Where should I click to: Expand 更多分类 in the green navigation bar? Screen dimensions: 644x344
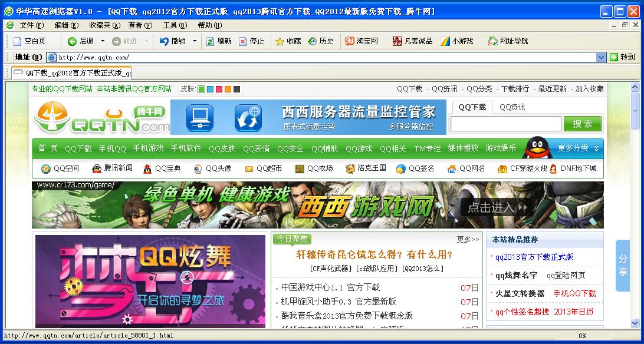pyautogui.click(x=579, y=148)
